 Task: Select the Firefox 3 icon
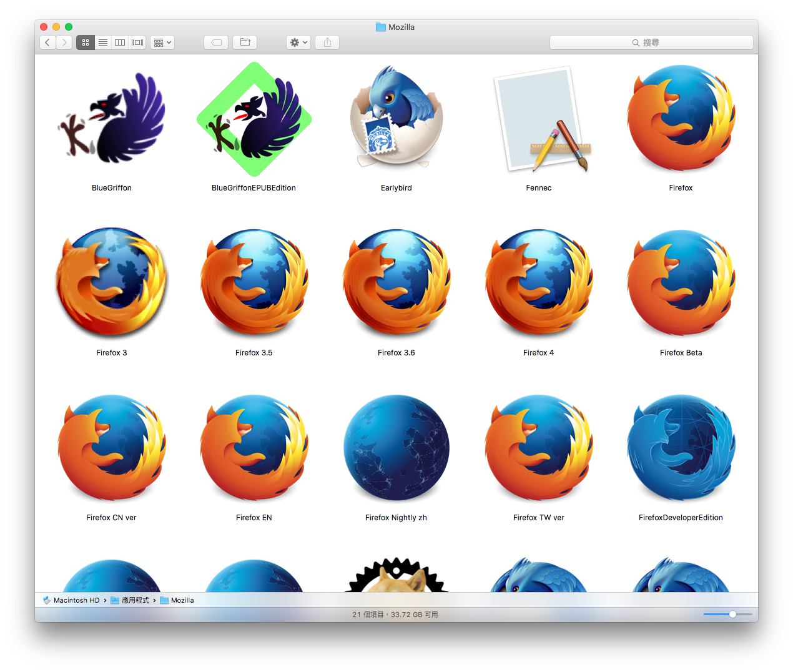coord(112,284)
